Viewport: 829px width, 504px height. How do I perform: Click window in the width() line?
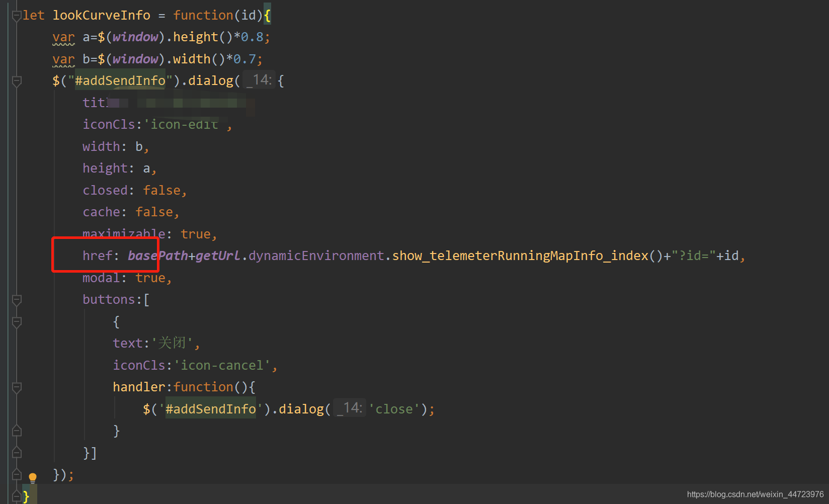[x=135, y=59]
